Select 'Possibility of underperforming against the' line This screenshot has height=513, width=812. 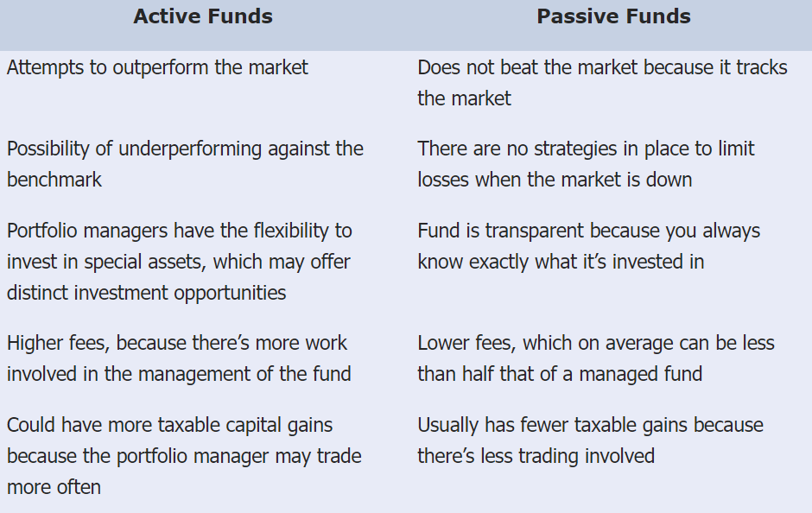coord(185,149)
